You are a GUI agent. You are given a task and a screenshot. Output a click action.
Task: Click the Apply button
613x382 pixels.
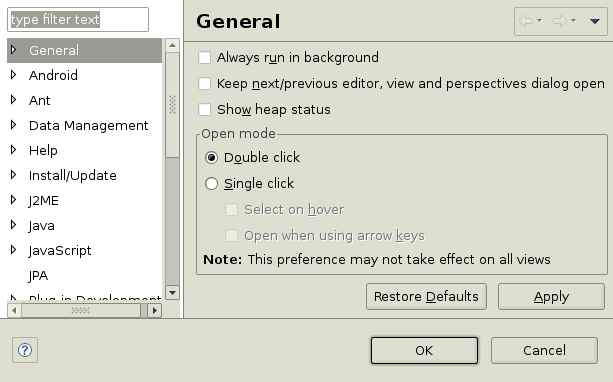551,296
